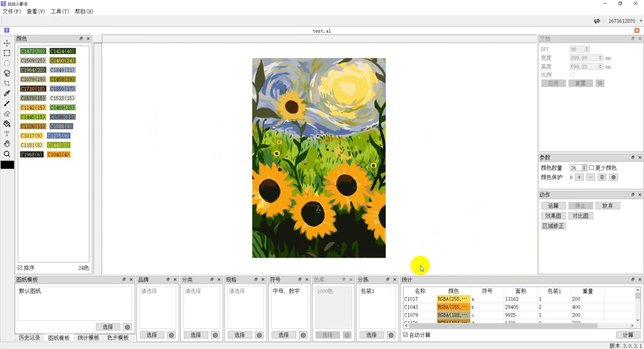Toggle the 排序 checkbox in the color panel
Viewport: 644px width, 349px height.
coord(20,268)
